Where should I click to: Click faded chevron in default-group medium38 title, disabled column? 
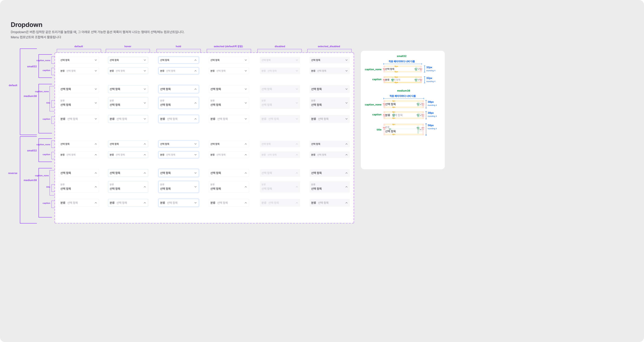pyautogui.click(x=297, y=103)
